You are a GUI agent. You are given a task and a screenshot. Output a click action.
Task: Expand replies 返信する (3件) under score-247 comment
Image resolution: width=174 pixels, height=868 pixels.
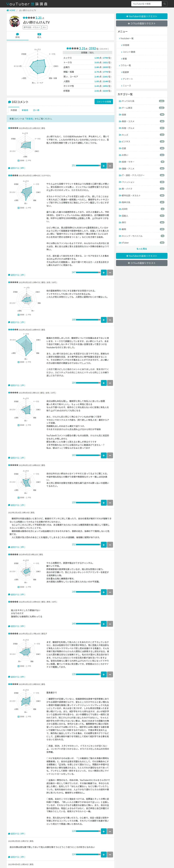(x=17, y=275)
